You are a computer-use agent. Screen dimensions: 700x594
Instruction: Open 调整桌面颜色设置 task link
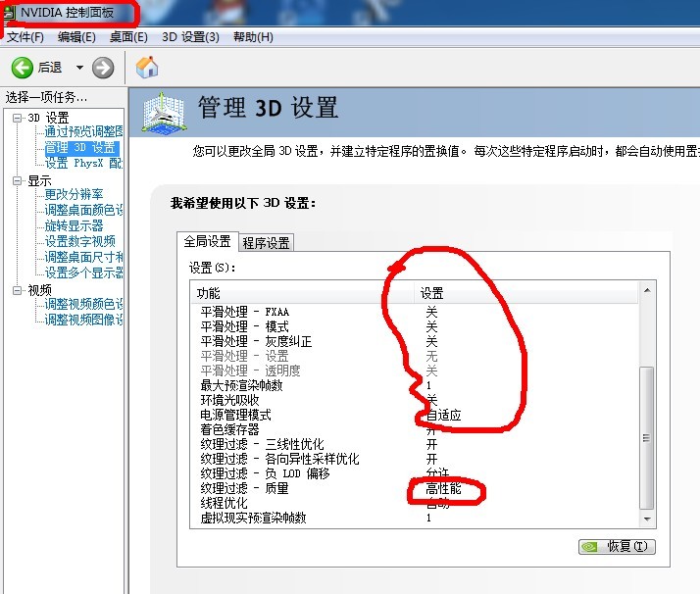(x=83, y=210)
